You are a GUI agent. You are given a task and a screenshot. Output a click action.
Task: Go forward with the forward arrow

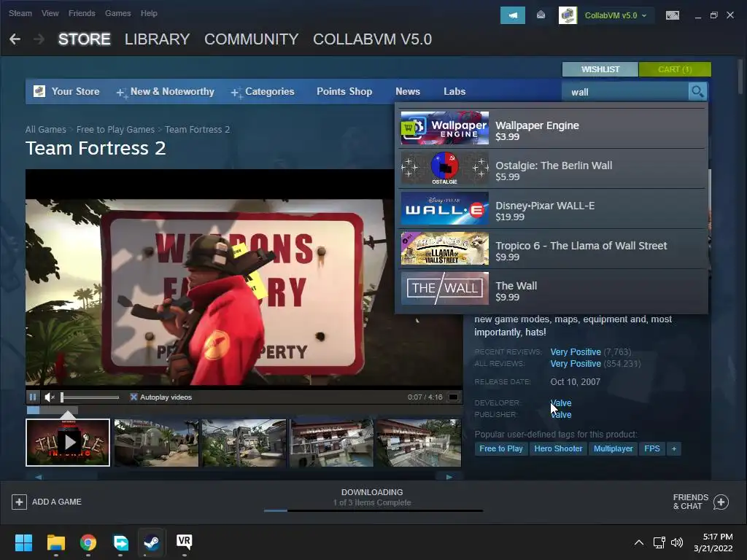click(39, 39)
